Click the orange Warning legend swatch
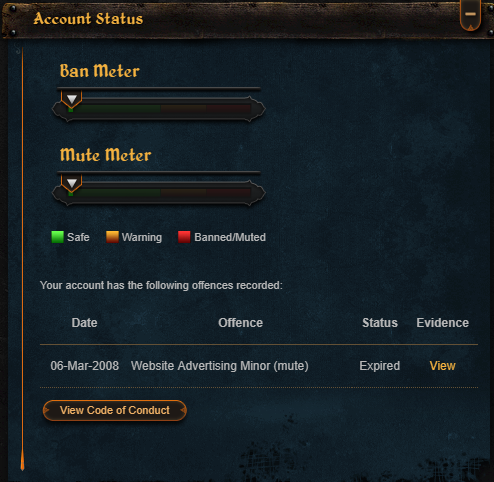The height and width of the screenshot is (482, 494). pos(112,237)
